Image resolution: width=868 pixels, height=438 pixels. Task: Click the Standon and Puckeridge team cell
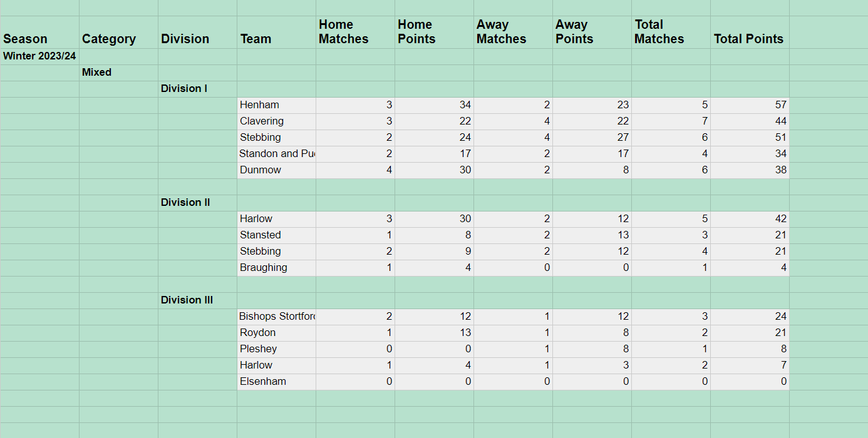276,154
